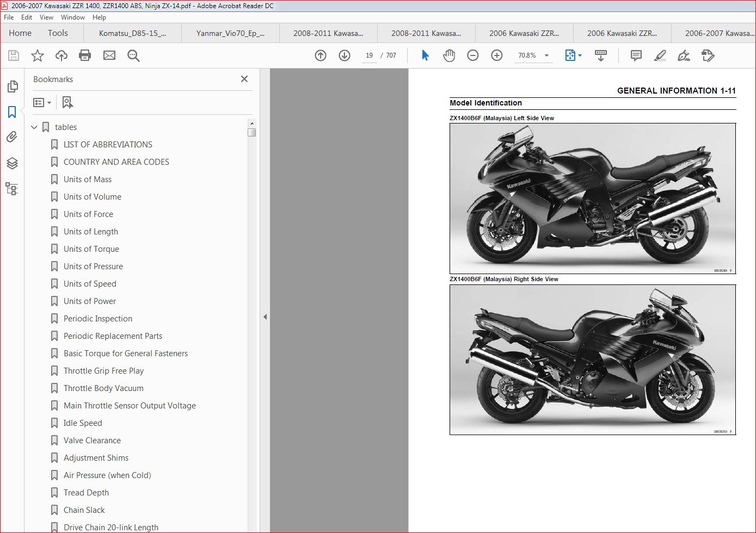
Task: Open the search magnifier tool
Action: coord(133,55)
